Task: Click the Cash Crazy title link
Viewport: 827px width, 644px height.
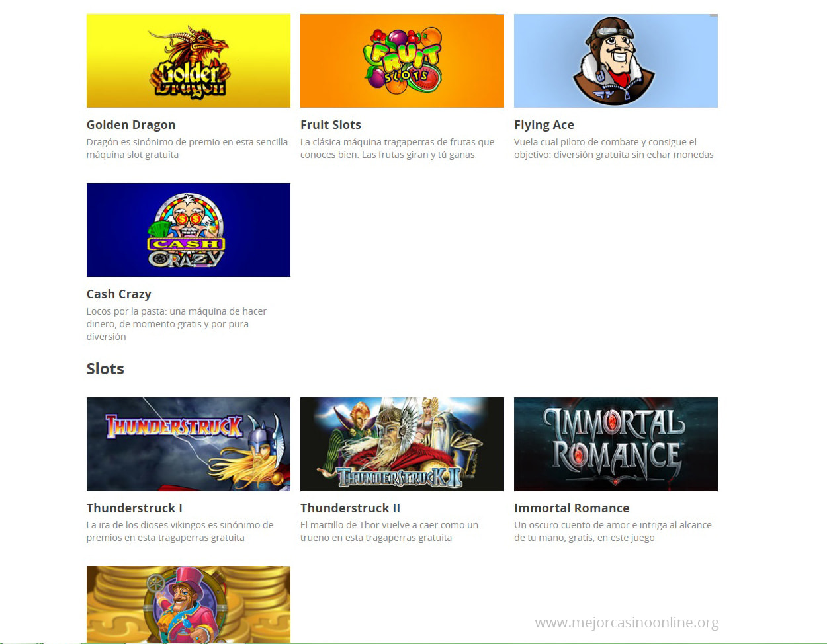Action: (119, 294)
